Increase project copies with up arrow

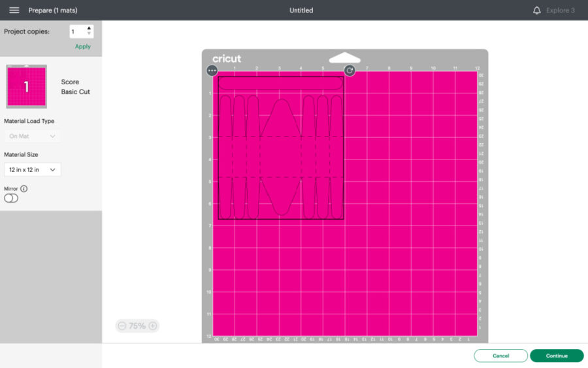(89, 28)
